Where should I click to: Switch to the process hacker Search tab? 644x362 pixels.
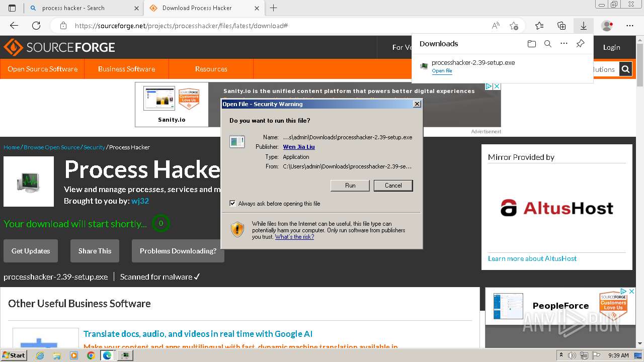(x=84, y=8)
